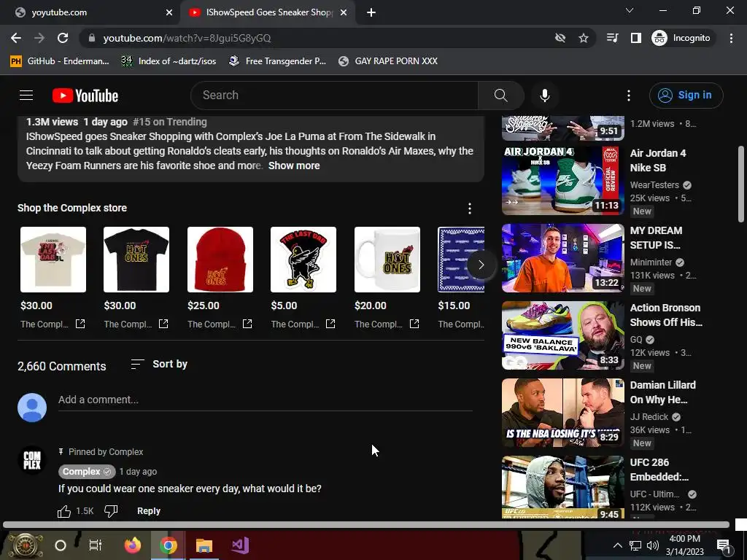
Task: Open a new browser tab
Action: point(371,13)
